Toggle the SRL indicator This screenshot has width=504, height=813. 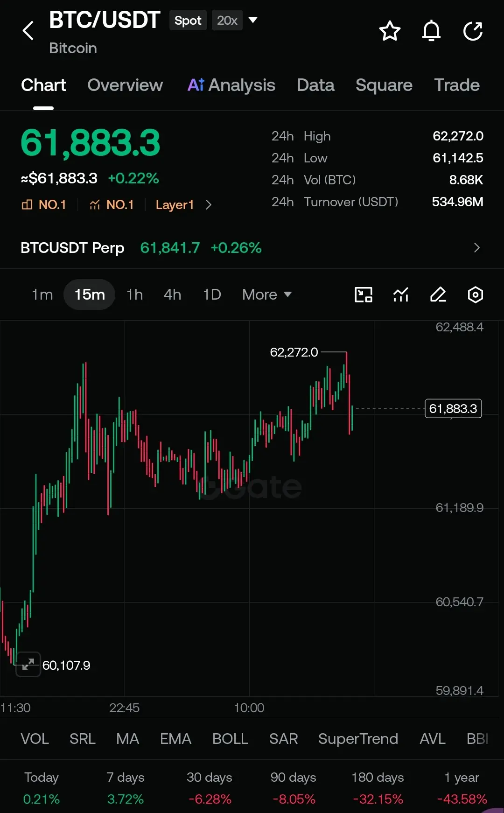(83, 739)
